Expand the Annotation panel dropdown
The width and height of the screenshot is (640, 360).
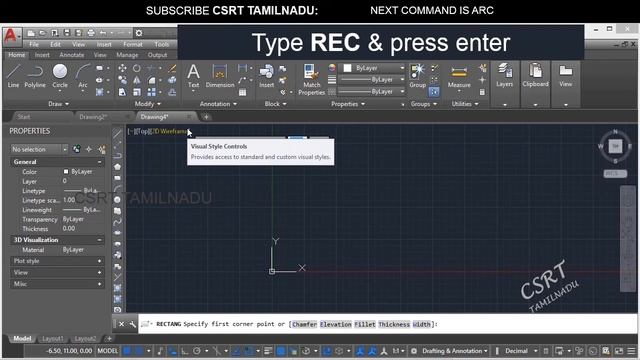[218, 104]
